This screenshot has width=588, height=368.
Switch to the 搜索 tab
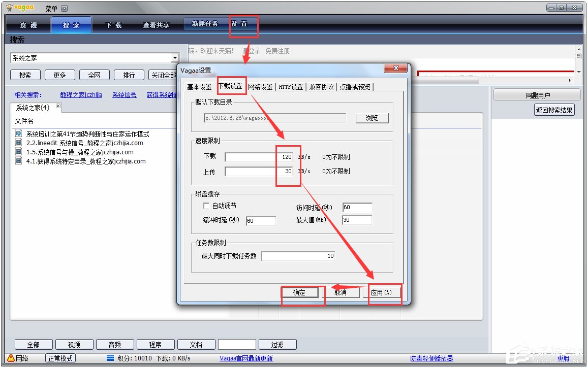coord(71,25)
